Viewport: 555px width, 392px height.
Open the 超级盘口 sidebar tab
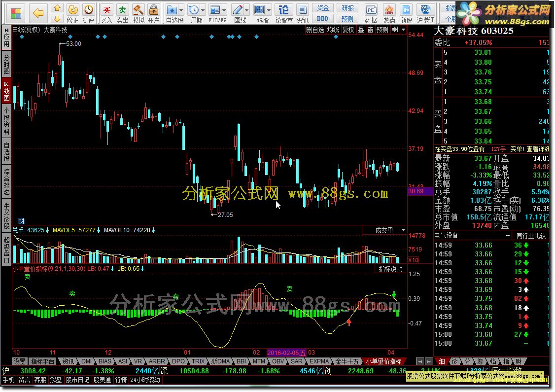click(x=6, y=249)
